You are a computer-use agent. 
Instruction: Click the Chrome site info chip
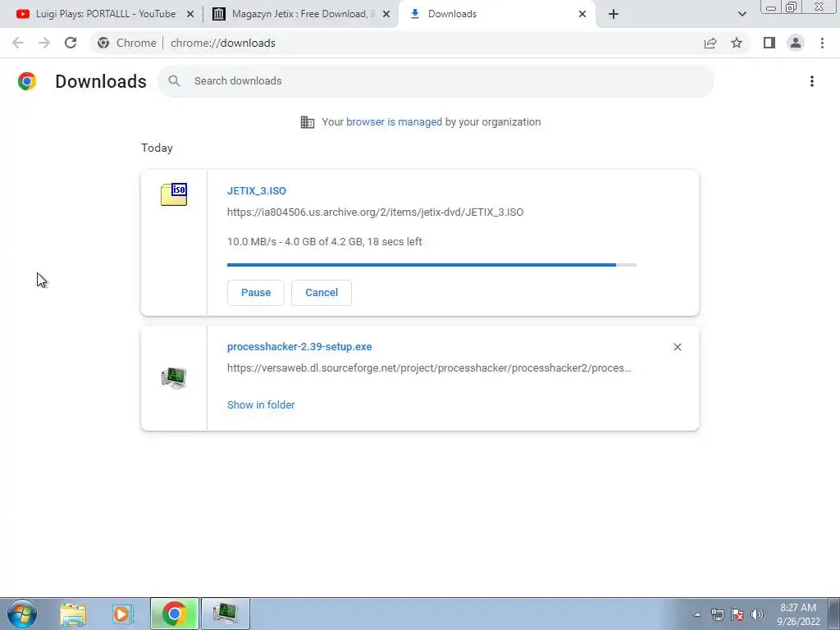tap(127, 43)
